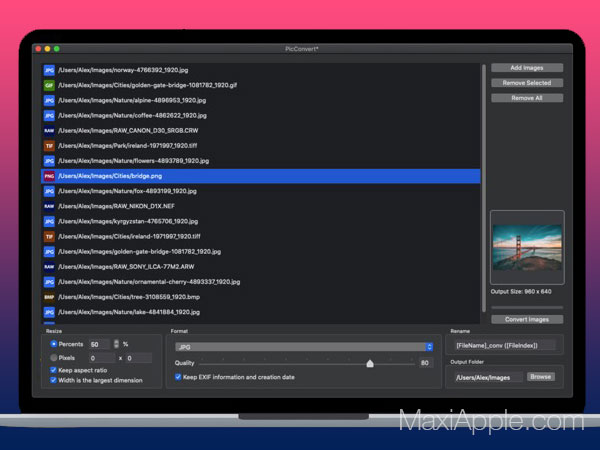Select kyrgyzstan-4765706_1920.jpg file name
The image size is (600, 450).
[x=128, y=221]
